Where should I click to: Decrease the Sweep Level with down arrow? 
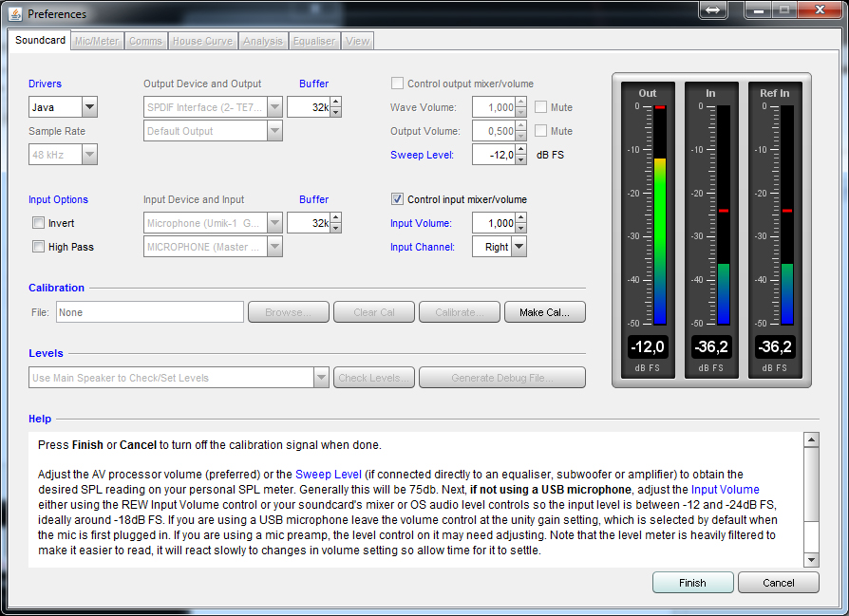(519, 159)
